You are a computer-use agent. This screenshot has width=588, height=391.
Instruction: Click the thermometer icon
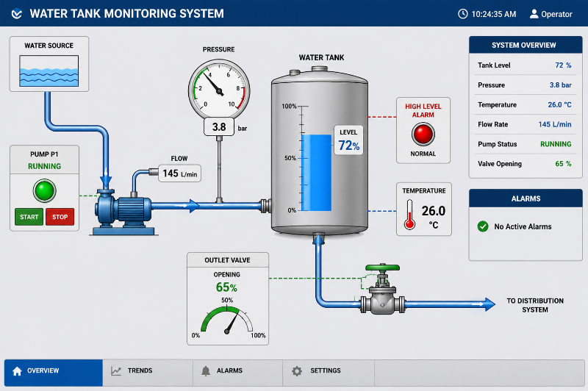pos(409,215)
